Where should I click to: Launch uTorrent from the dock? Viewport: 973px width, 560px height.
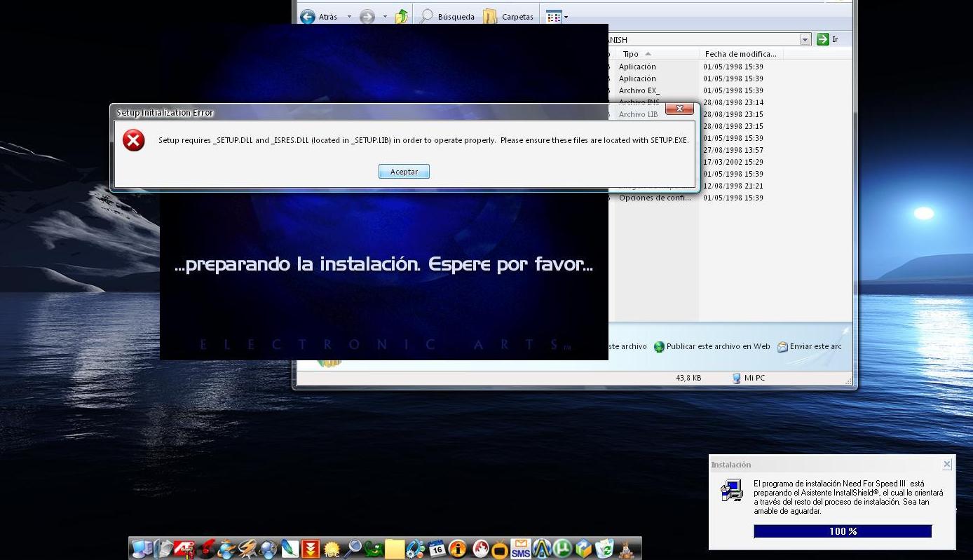click(x=562, y=549)
